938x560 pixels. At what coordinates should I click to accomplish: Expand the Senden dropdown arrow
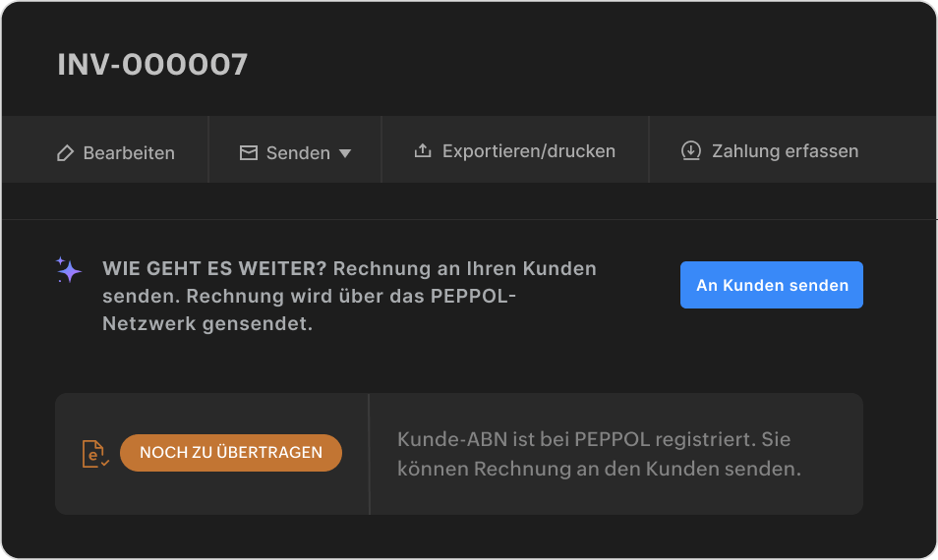[x=345, y=153]
